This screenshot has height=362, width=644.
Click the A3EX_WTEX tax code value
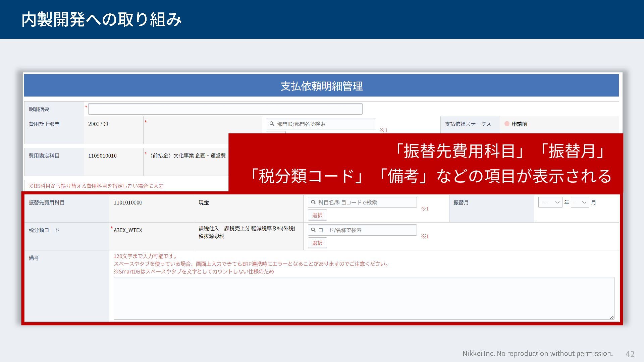click(128, 230)
